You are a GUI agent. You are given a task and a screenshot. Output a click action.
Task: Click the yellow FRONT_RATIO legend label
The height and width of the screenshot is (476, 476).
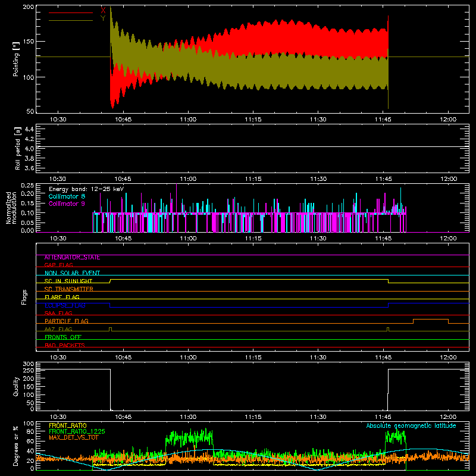click(68, 425)
